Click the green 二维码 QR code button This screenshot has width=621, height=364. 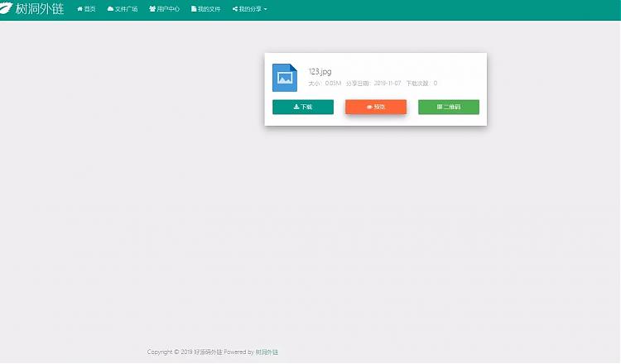[449, 107]
